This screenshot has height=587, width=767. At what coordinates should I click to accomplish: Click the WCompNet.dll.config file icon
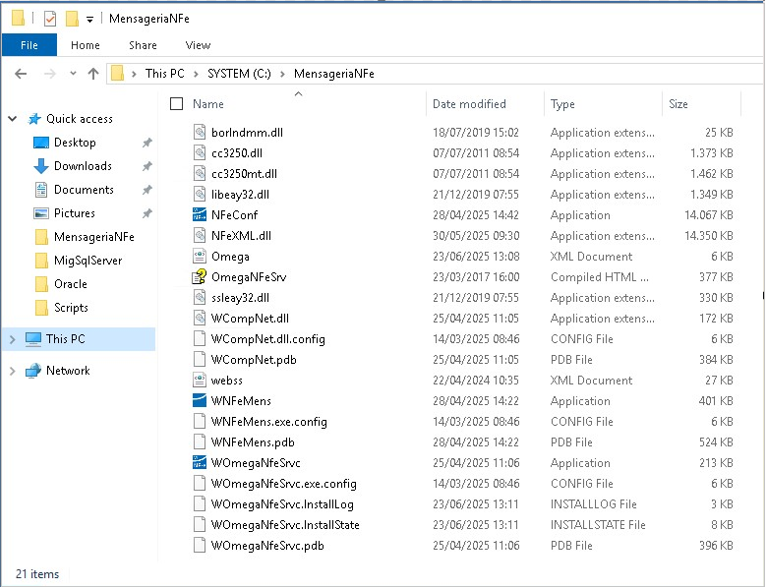[x=199, y=339]
